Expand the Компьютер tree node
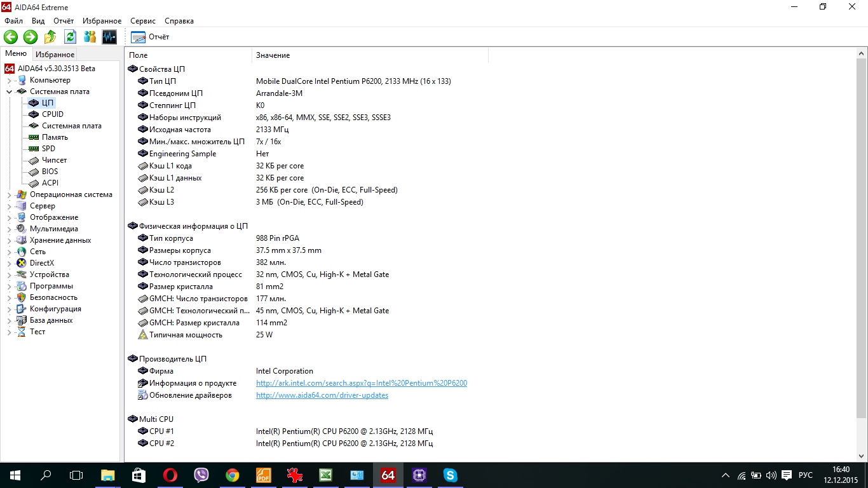Image resolution: width=868 pixels, height=488 pixels. click(x=9, y=80)
